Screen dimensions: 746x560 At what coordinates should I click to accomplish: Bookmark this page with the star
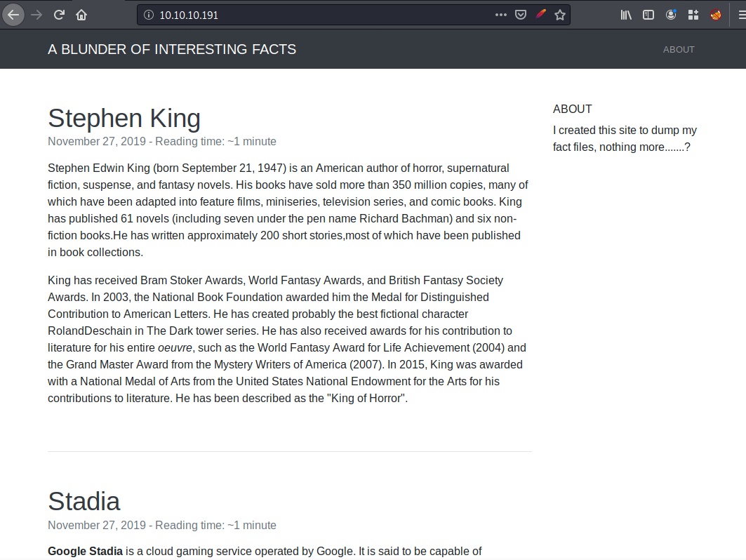559,15
